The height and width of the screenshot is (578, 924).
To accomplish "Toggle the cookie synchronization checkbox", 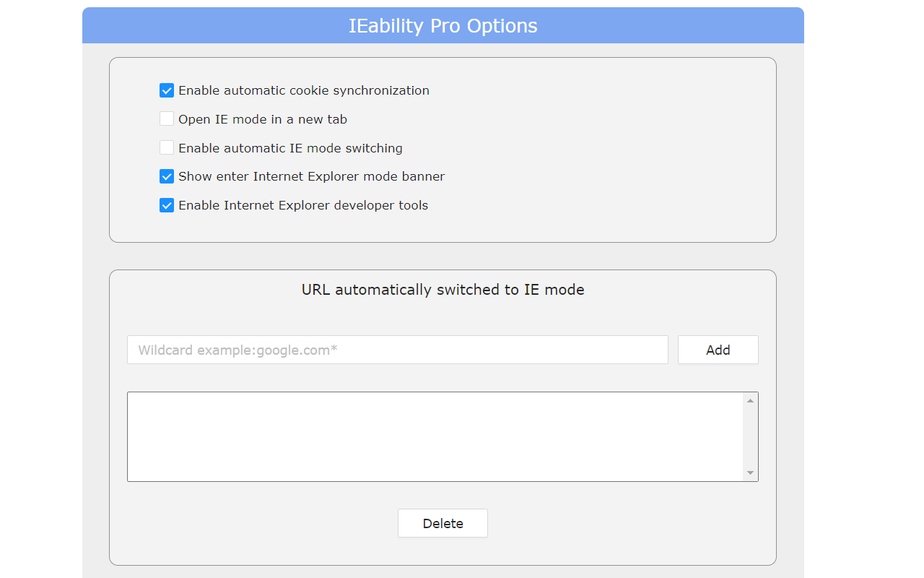I will tap(167, 90).
